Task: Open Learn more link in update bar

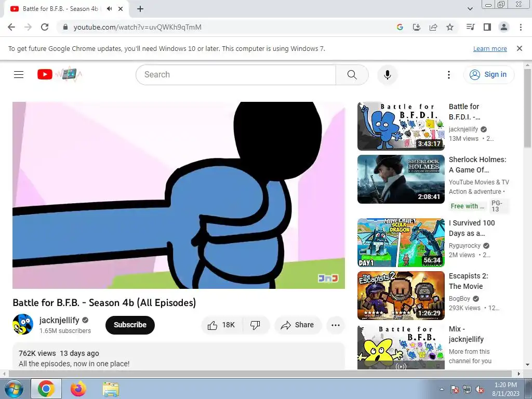Action: coord(490,48)
